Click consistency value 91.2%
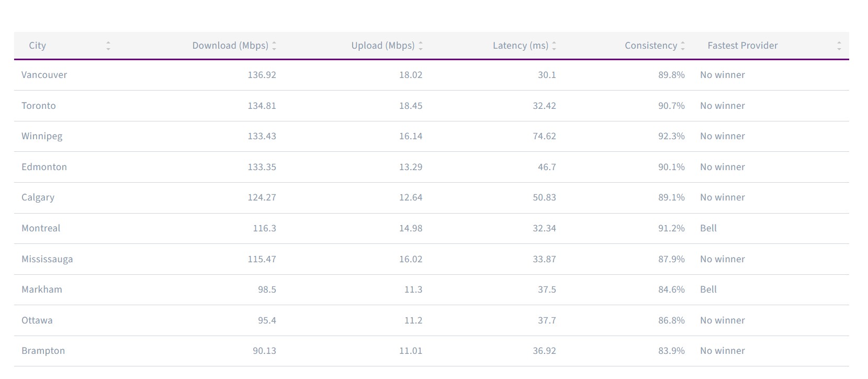 pyautogui.click(x=671, y=228)
